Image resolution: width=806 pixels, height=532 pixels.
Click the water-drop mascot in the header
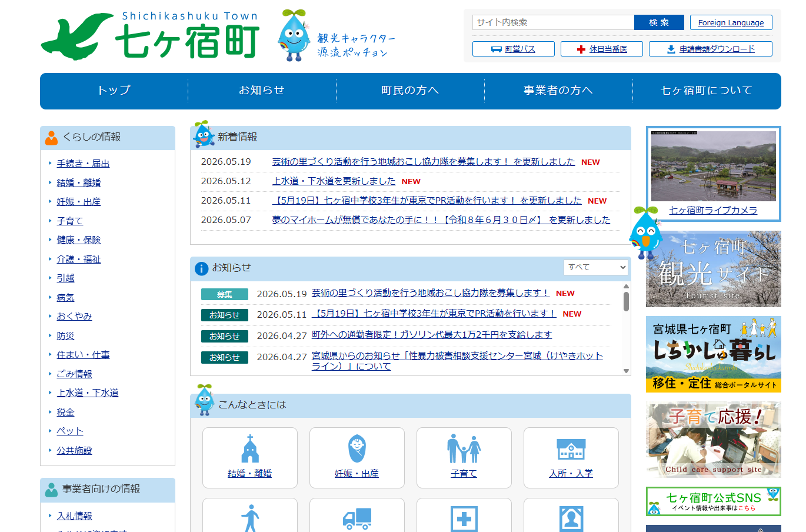(294, 35)
